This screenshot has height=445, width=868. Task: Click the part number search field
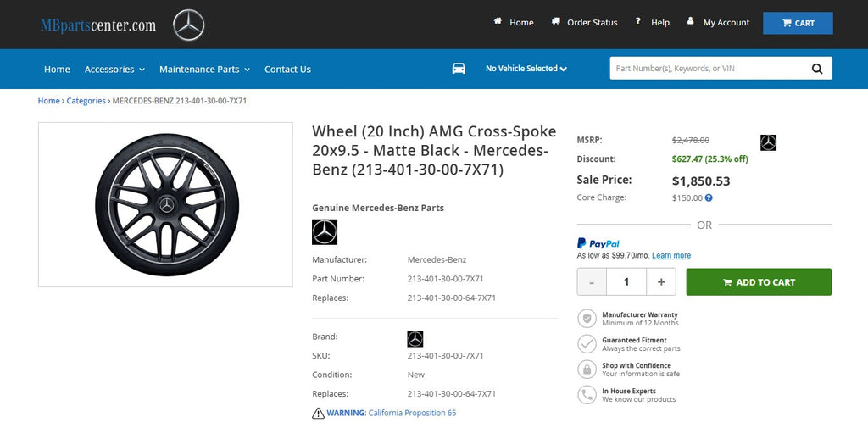click(x=708, y=69)
